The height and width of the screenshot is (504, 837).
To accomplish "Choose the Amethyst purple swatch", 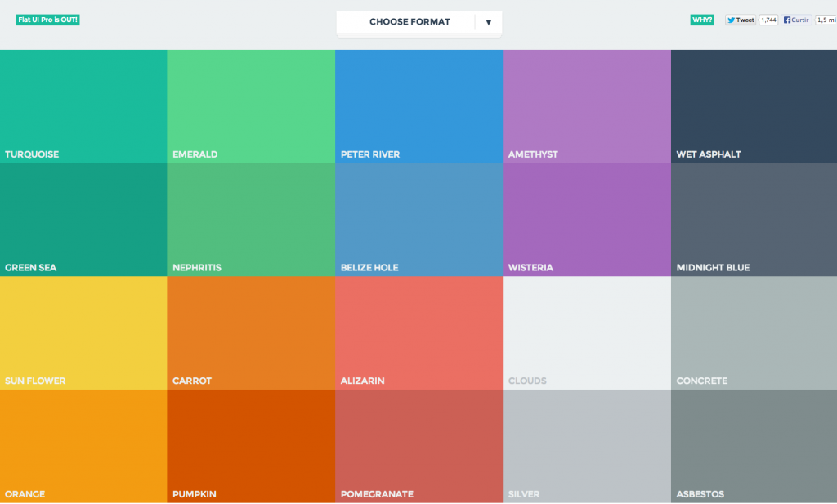I will [586, 106].
